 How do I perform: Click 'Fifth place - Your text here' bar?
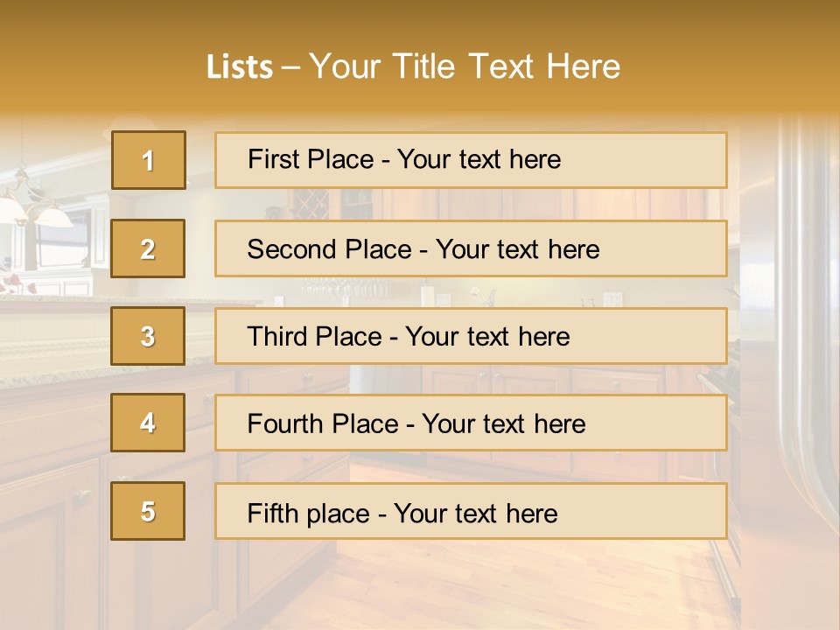tap(471, 511)
